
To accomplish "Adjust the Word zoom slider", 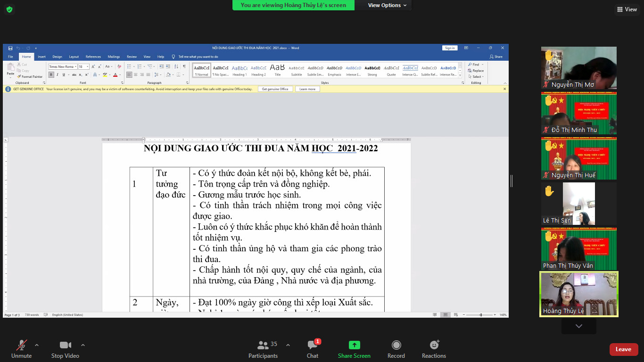I will [480, 314].
